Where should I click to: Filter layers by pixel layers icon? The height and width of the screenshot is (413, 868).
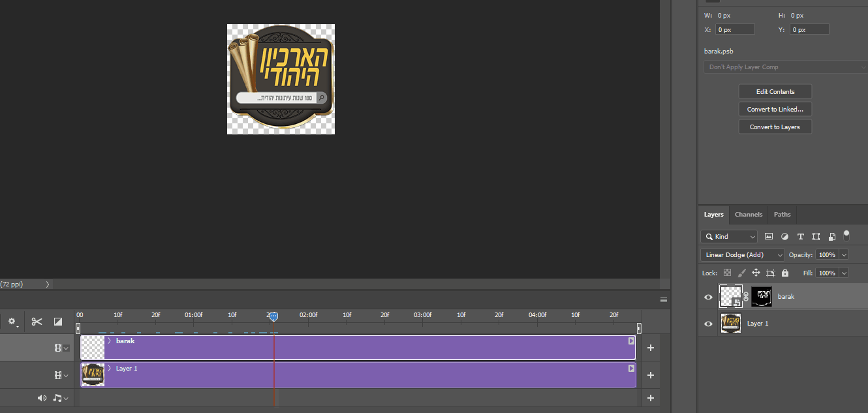point(769,237)
